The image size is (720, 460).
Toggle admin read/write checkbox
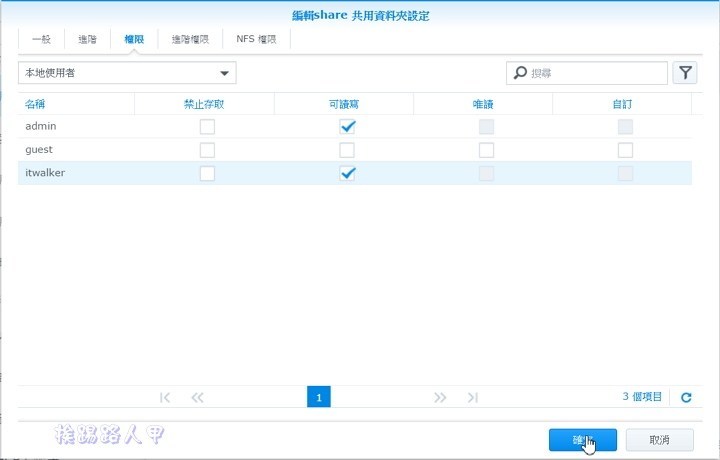click(x=347, y=126)
